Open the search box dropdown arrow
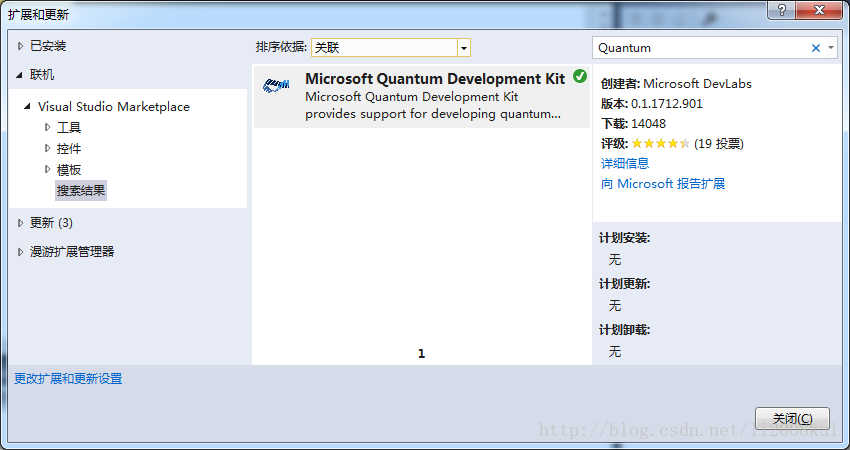The width and height of the screenshot is (850, 450). point(831,48)
